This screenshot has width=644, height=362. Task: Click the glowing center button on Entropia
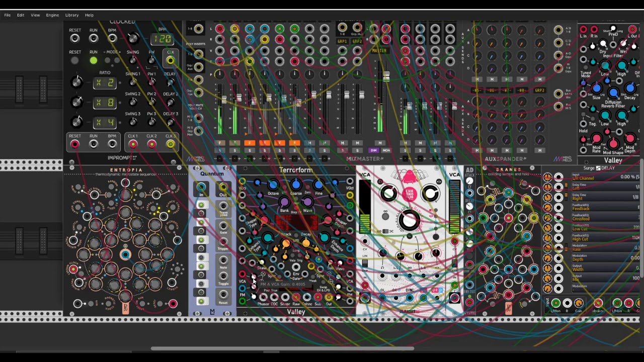pyautogui.click(x=125, y=255)
